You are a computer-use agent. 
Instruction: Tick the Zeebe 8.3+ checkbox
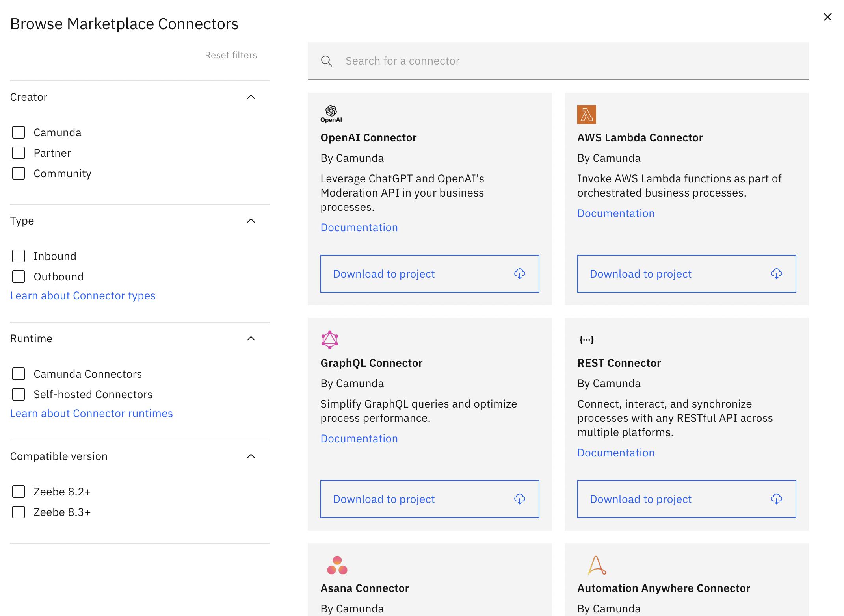click(x=19, y=512)
